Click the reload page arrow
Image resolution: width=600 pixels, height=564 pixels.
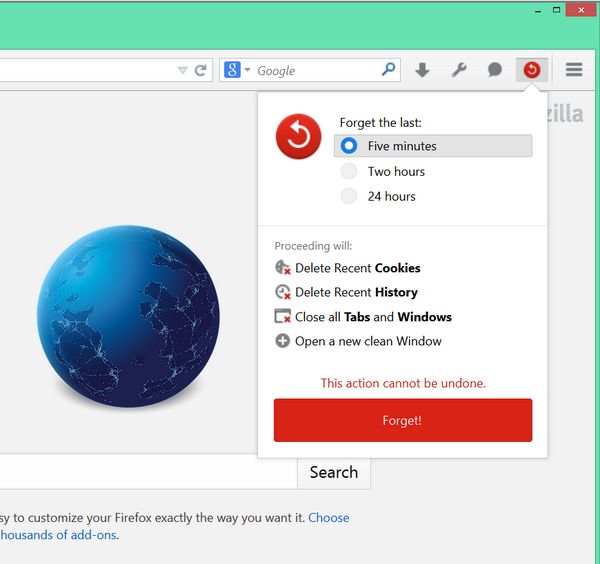(x=201, y=70)
